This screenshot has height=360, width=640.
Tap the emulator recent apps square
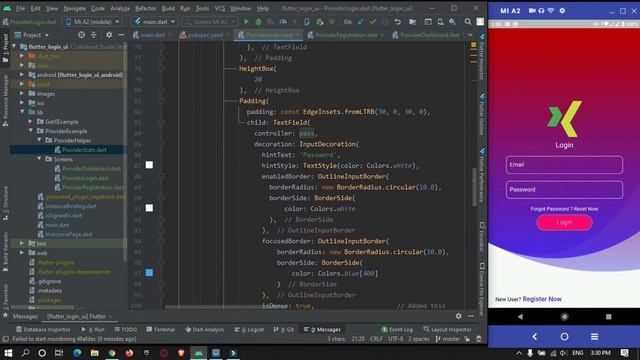point(609,317)
